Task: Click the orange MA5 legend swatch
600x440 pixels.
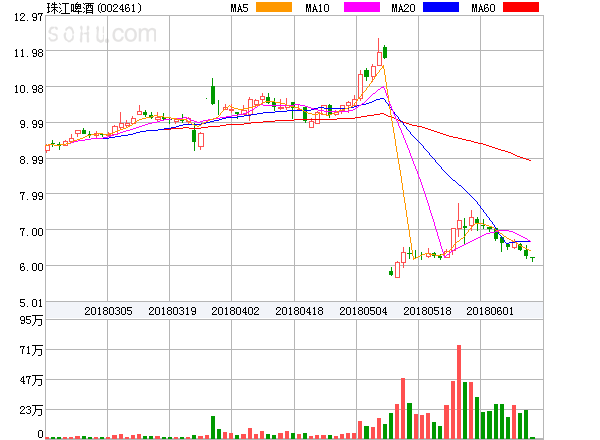Action: [x=274, y=7]
